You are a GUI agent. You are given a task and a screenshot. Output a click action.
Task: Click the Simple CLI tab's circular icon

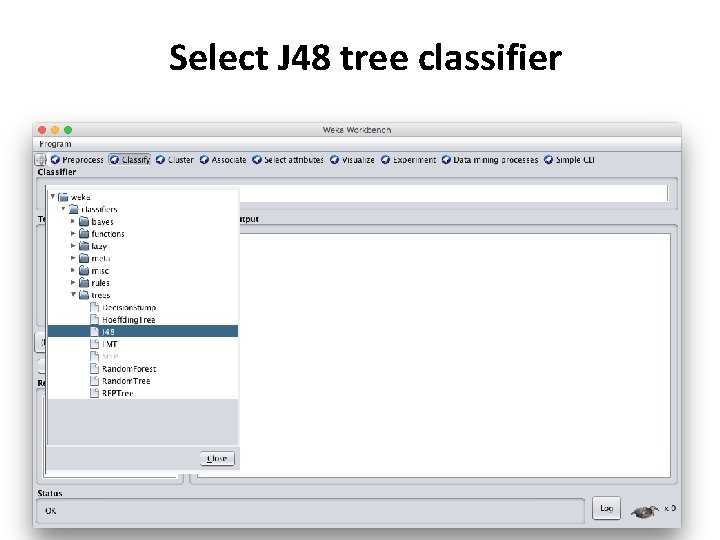point(549,160)
